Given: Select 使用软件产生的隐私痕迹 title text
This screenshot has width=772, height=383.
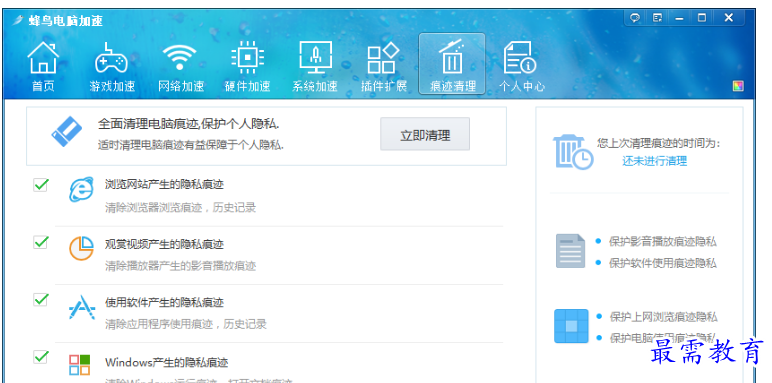Looking at the screenshot, I should pyautogui.click(x=164, y=302).
